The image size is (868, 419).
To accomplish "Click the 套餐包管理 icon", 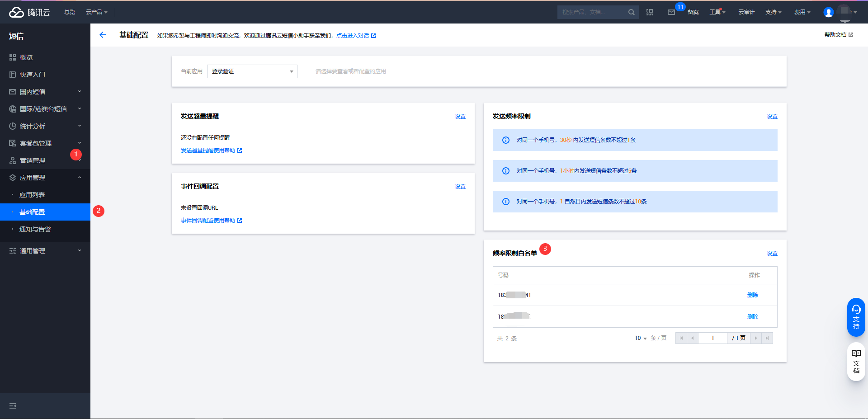I will click(13, 143).
